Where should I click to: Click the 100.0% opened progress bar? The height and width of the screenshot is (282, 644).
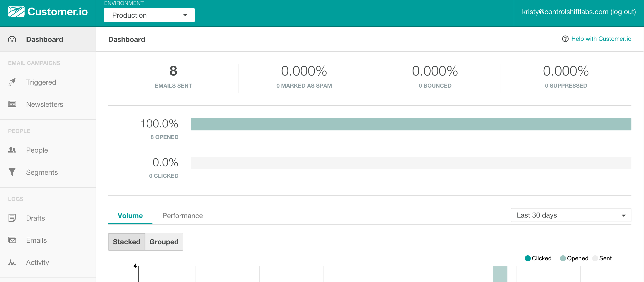(x=411, y=124)
